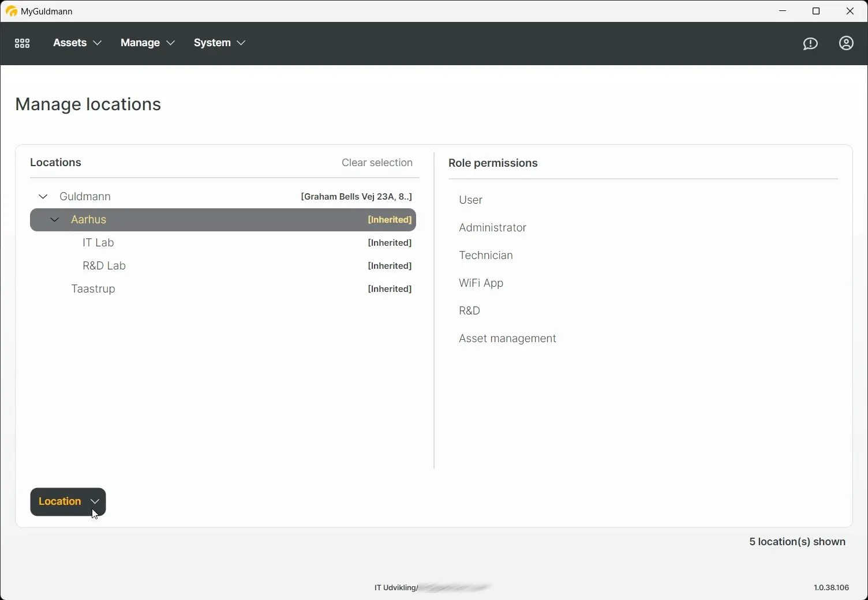
Task: Open the user profile icon
Action: coord(846,43)
